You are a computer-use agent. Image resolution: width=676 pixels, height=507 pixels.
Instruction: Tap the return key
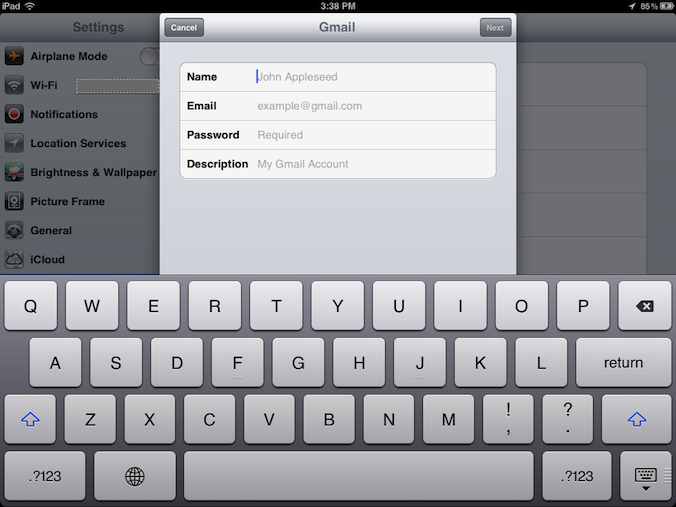click(x=623, y=362)
